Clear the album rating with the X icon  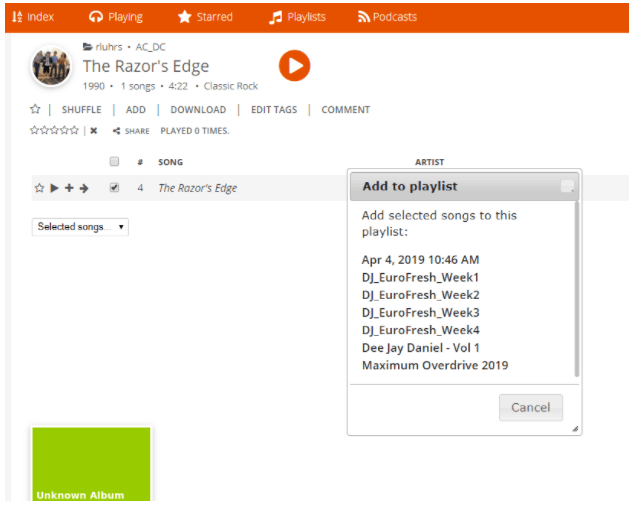[x=93, y=131]
